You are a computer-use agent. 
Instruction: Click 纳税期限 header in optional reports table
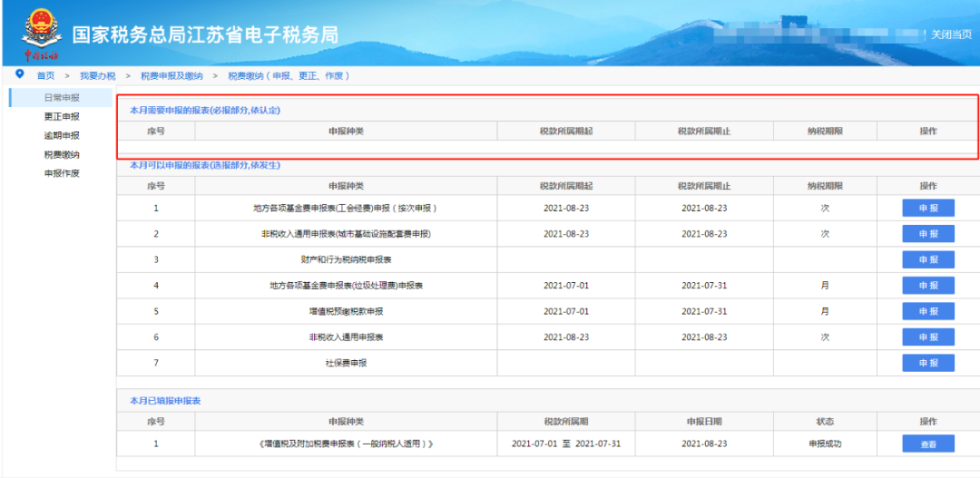(x=825, y=186)
